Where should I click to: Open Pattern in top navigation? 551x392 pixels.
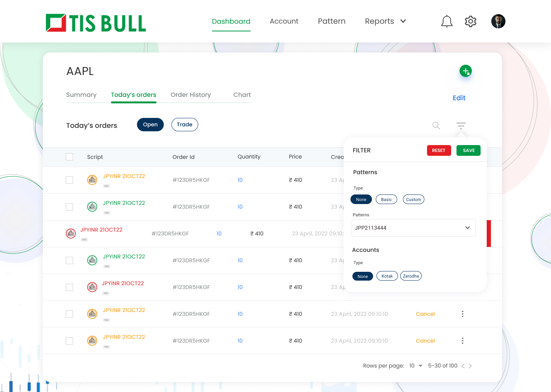pos(332,21)
